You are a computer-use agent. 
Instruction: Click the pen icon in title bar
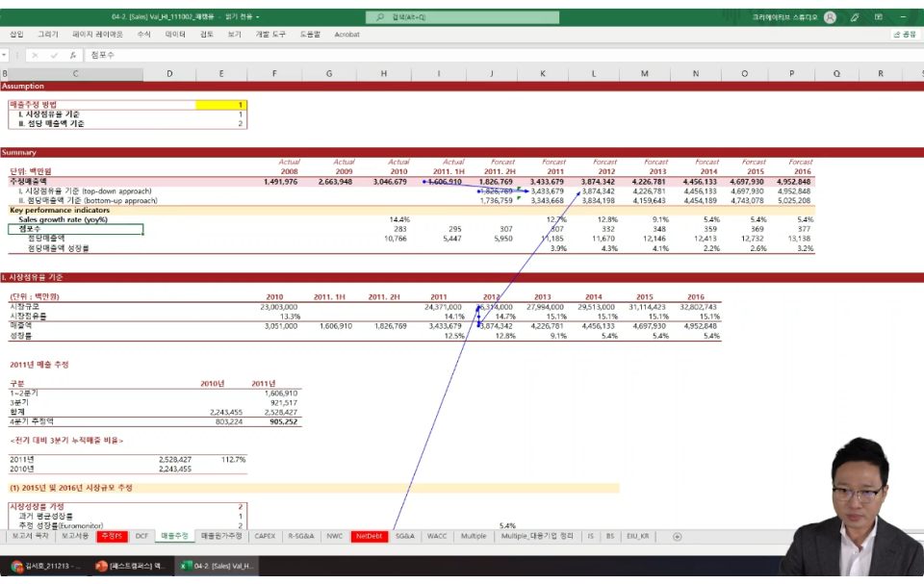(855, 17)
